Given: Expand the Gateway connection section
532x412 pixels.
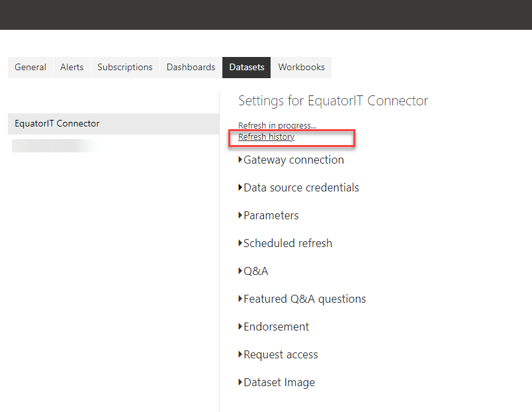Looking at the screenshot, I should 293,160.
